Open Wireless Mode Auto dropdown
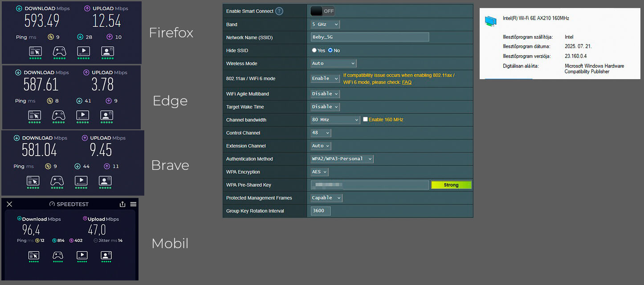 (x=334, y=64)
